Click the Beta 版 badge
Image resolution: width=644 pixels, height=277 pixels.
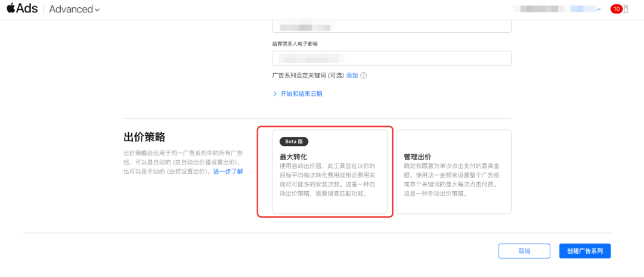pos(293,141)
